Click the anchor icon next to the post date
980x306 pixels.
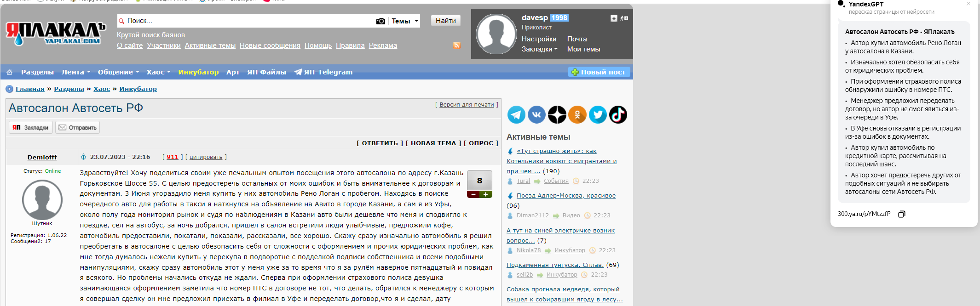[84, 157]
